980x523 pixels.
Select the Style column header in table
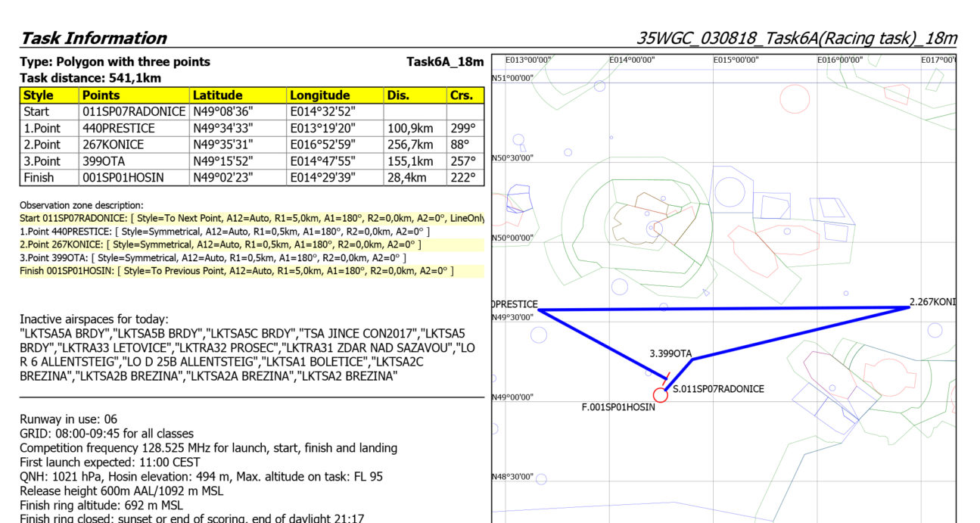(x=39, y=95)
